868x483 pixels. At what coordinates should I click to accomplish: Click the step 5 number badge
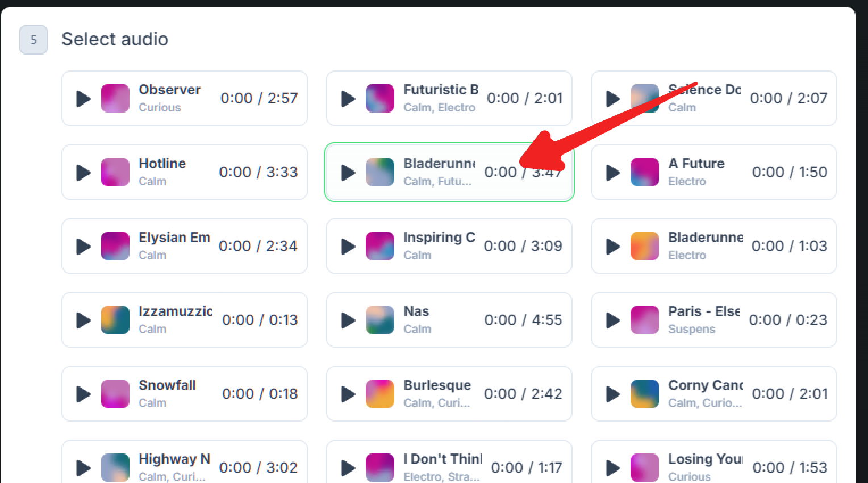[x=34, y=40]
